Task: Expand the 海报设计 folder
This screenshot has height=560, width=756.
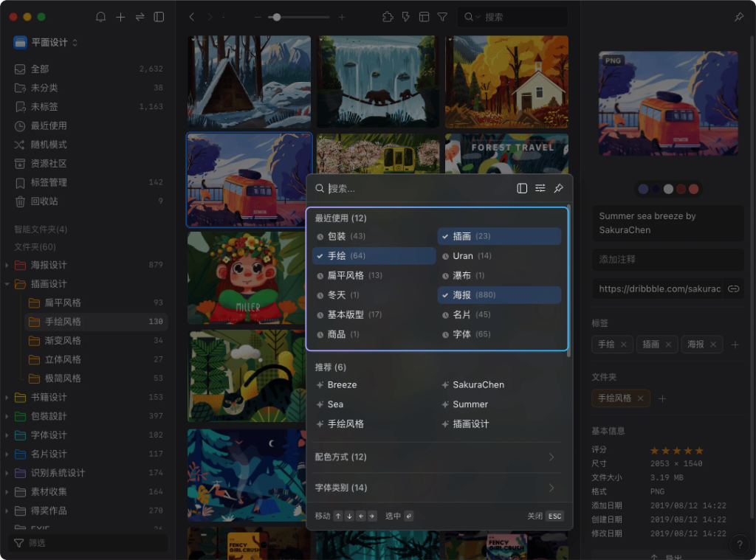Action: 7,265
